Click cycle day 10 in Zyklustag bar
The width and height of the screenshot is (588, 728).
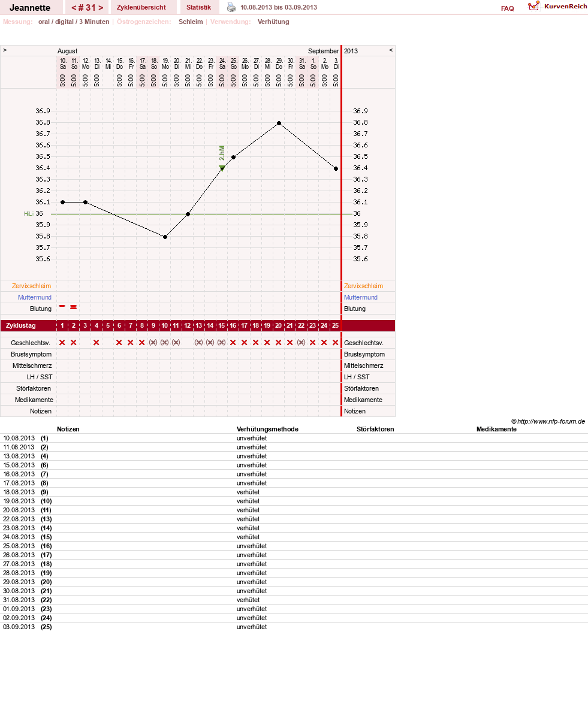coord(165,325)
